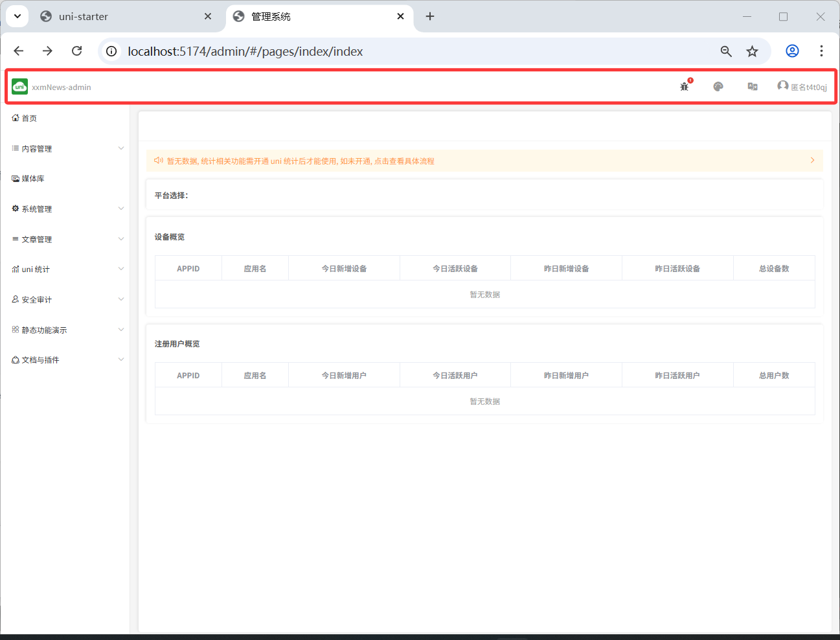Click the orange uni 统计 notice link

pyautogui.click(x=301, y=161)
